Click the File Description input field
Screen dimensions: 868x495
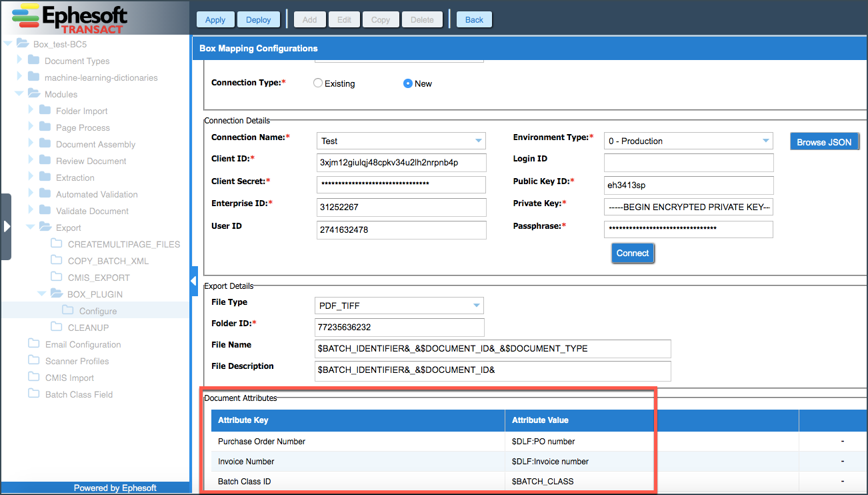click(493, 370)
